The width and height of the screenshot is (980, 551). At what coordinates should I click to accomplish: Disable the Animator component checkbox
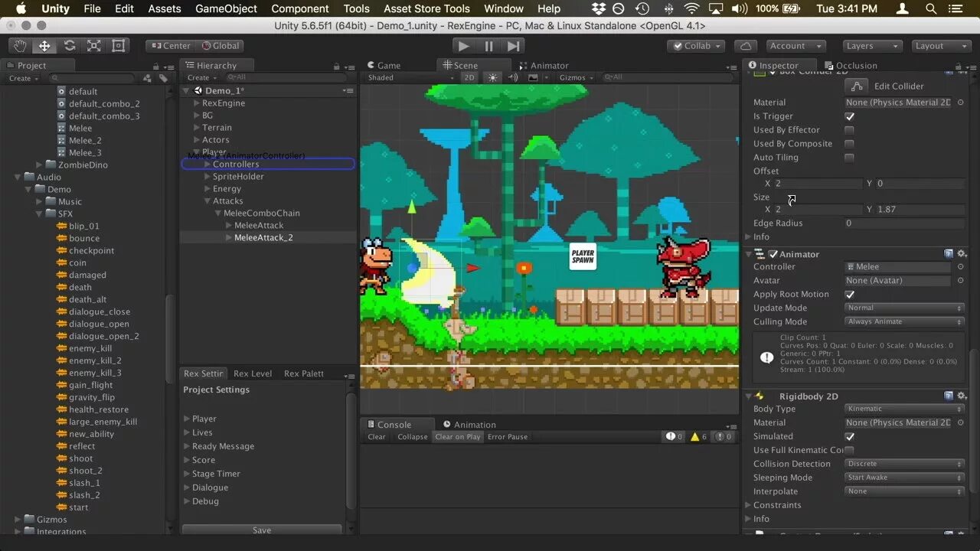click(773, 254)
